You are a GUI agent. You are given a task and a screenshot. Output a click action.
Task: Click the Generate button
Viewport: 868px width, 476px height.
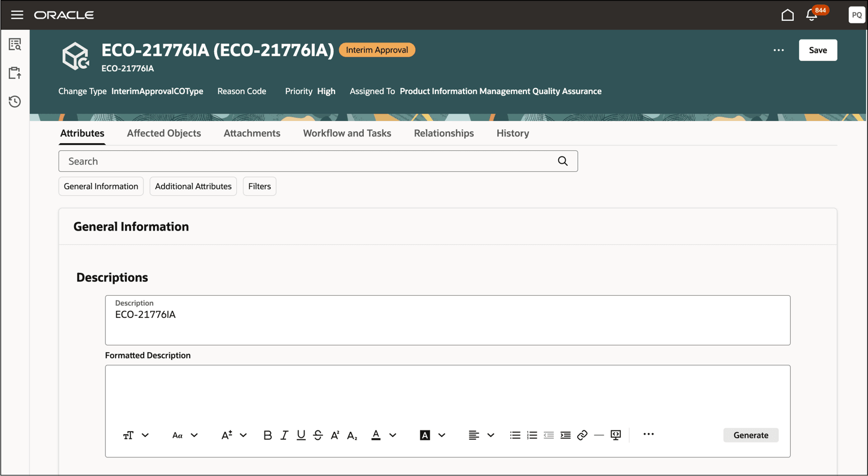[751, 435]
